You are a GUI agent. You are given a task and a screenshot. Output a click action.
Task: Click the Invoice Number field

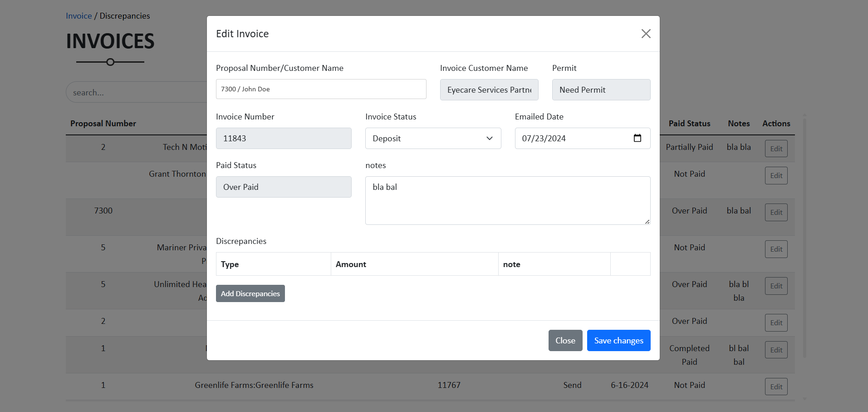point(284,139)
